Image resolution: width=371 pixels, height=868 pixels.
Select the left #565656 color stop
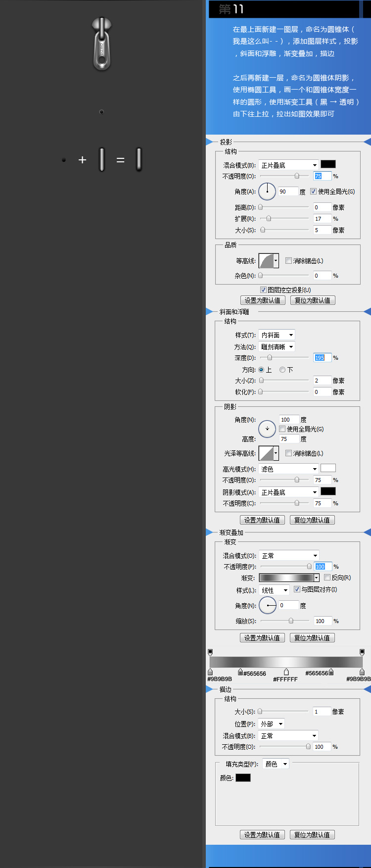click(x=240, y=672)
